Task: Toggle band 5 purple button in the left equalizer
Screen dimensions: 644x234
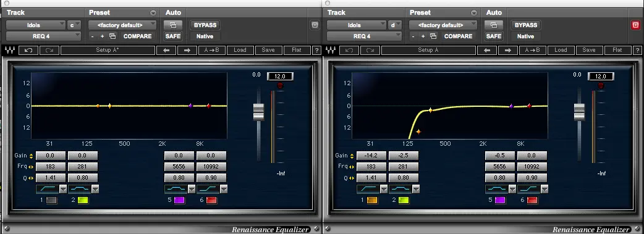Action: [179, 200]
